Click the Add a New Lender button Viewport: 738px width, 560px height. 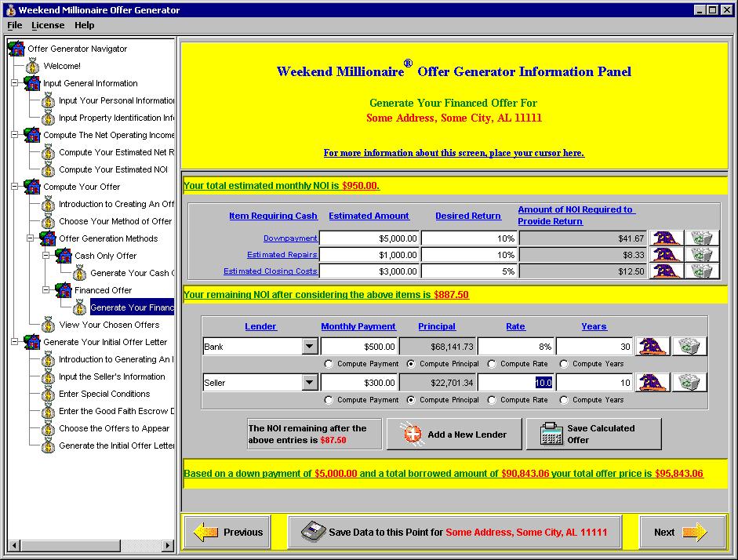point(454,435)
